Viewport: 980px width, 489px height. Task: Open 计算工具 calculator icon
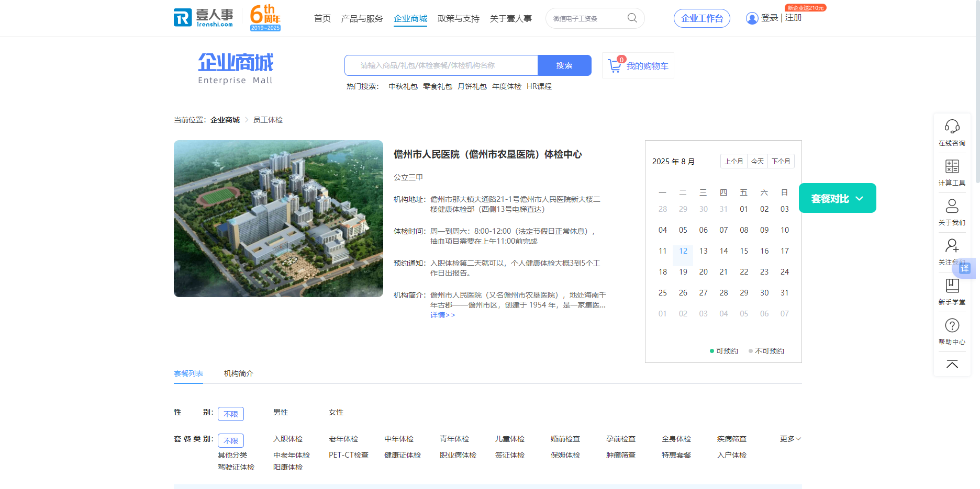pyautogui.click(x=952, y=166)
